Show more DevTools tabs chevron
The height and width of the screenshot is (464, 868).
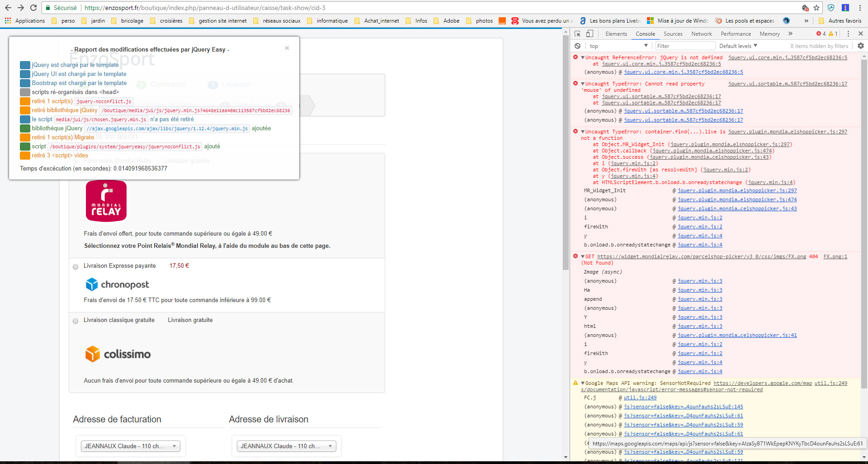790,34
